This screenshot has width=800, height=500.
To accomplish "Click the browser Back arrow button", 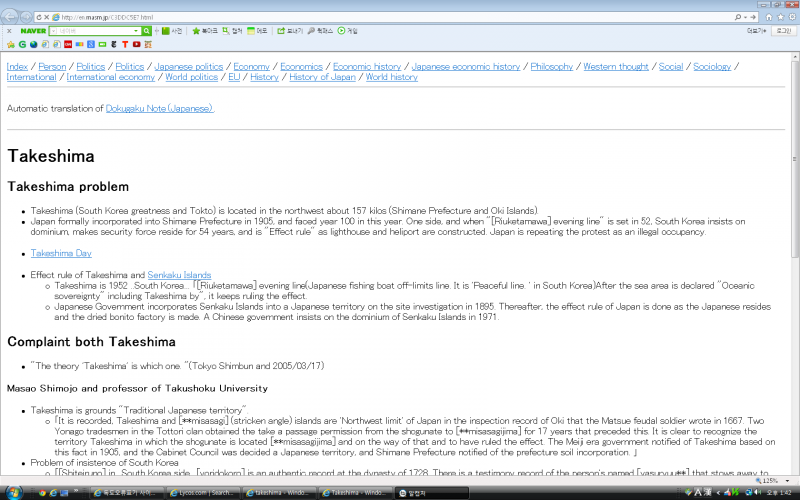I will pyautogui.click(x=10, y=17).
